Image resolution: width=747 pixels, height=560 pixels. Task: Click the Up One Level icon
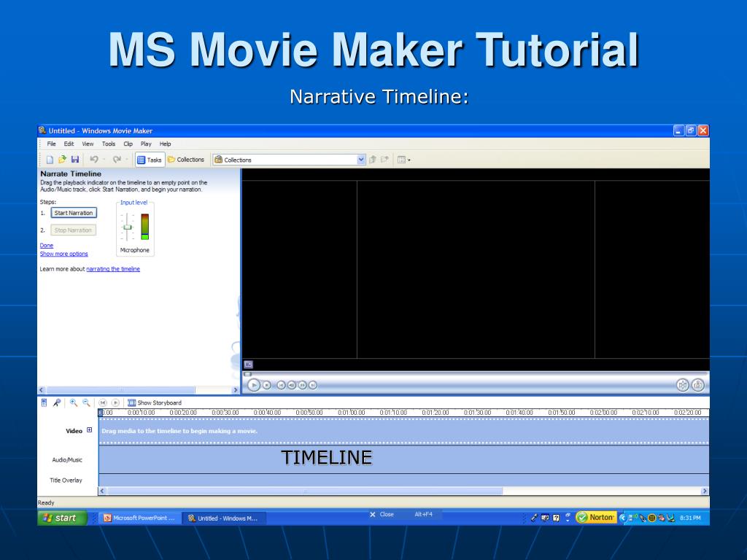point(373,160)
